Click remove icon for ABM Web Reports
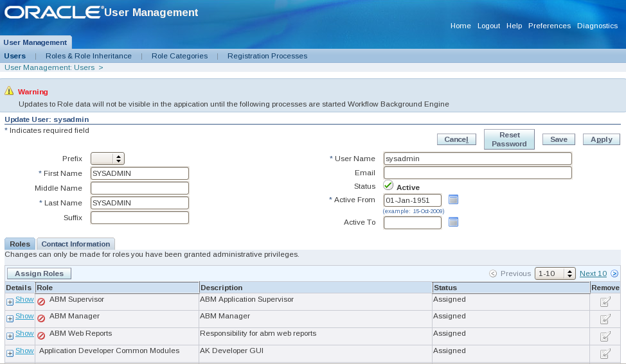 tap(605, 336)
